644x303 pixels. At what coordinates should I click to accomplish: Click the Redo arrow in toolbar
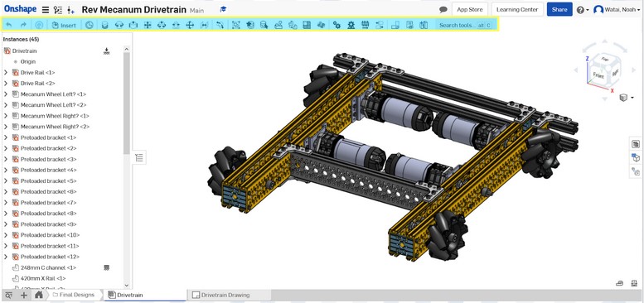click(23, 25)
